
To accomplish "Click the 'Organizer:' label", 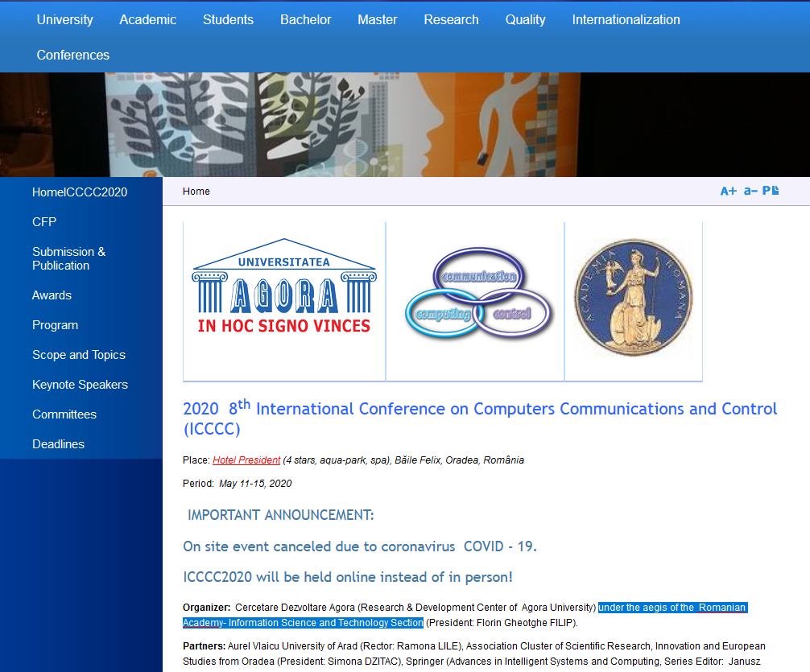I will (x=207, y=608).
